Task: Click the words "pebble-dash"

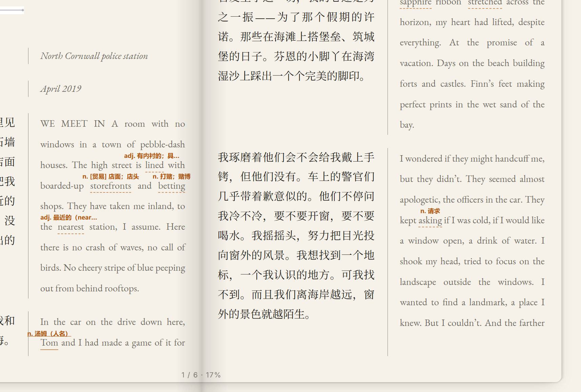Action: coord(163,145)
